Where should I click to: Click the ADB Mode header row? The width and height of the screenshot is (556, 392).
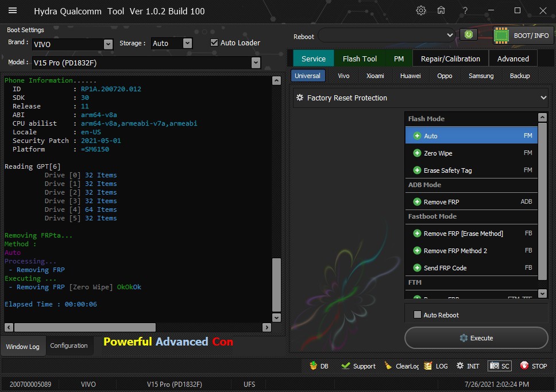pyautogui.click(x=471, y=185)
